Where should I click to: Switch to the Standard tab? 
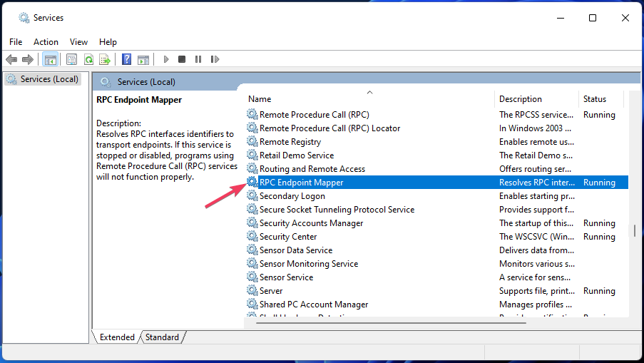162,337
